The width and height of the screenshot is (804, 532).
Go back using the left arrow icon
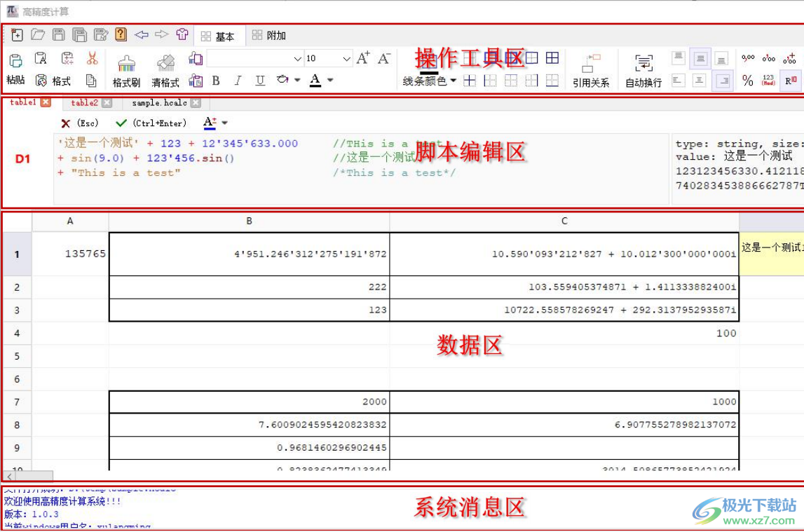pyautogui.click(x=142, y=34)
